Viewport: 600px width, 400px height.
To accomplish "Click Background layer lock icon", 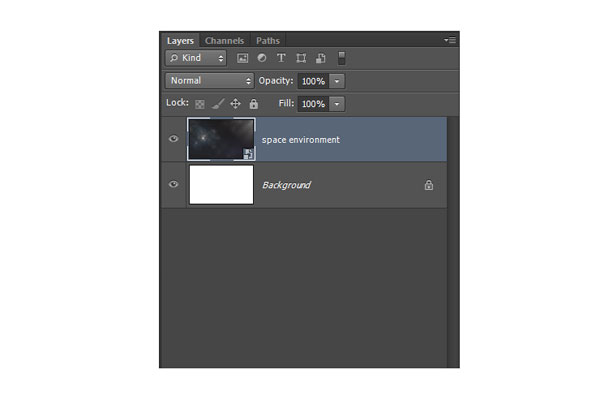I will tap(429, 185).
